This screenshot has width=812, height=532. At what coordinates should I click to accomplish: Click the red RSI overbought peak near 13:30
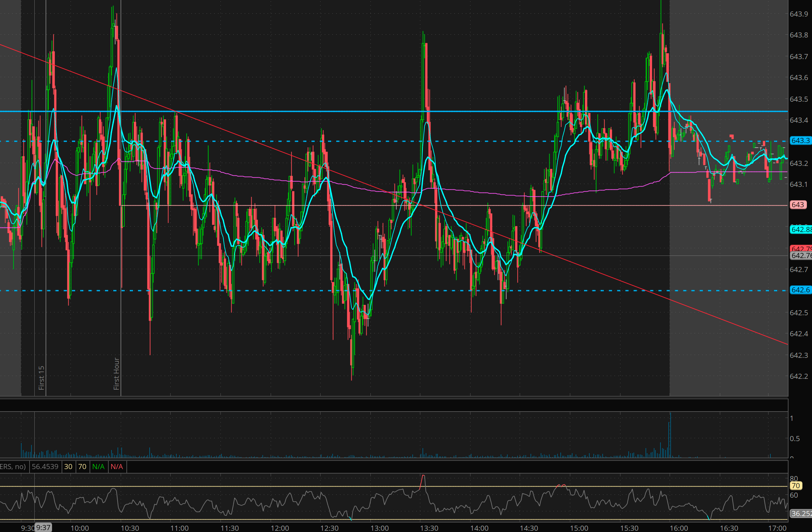423,476
